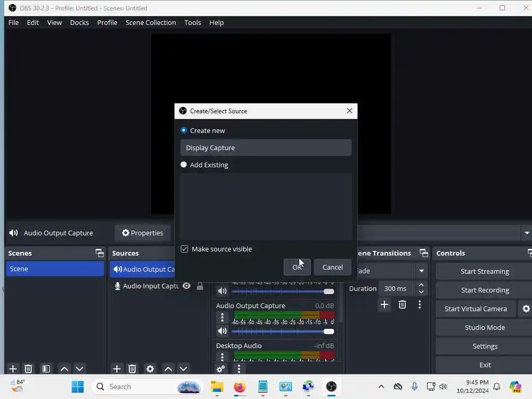Open source properties gear in Sources dock
The width and height of the screenshot is (532, 399).
click(x=150, y=369)
